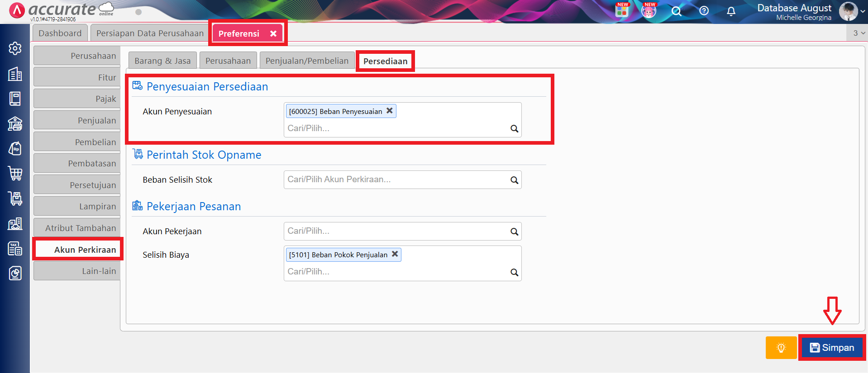Click the search magnifier in header
This screenshot has width=868, height=373.
coord(677,11)
